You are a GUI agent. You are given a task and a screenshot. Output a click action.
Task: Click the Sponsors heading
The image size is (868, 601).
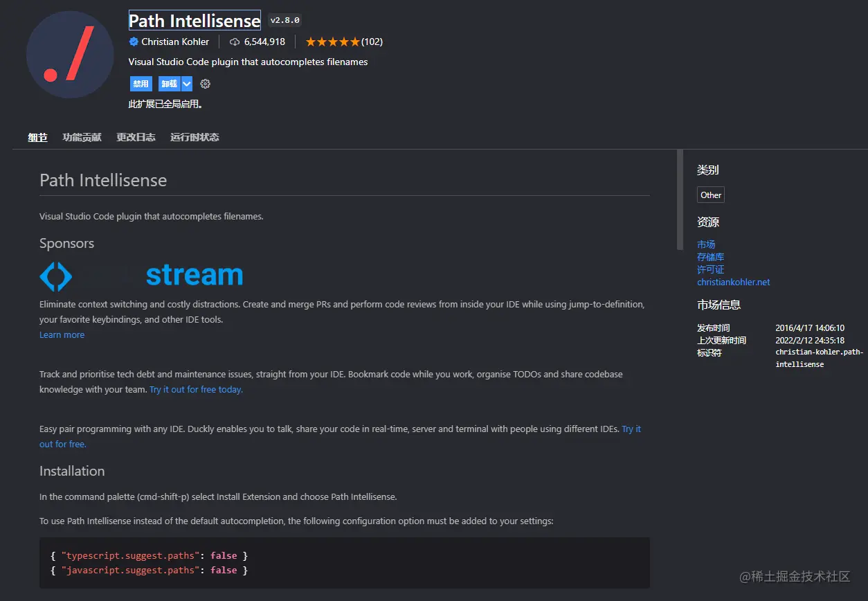point(66,243)
